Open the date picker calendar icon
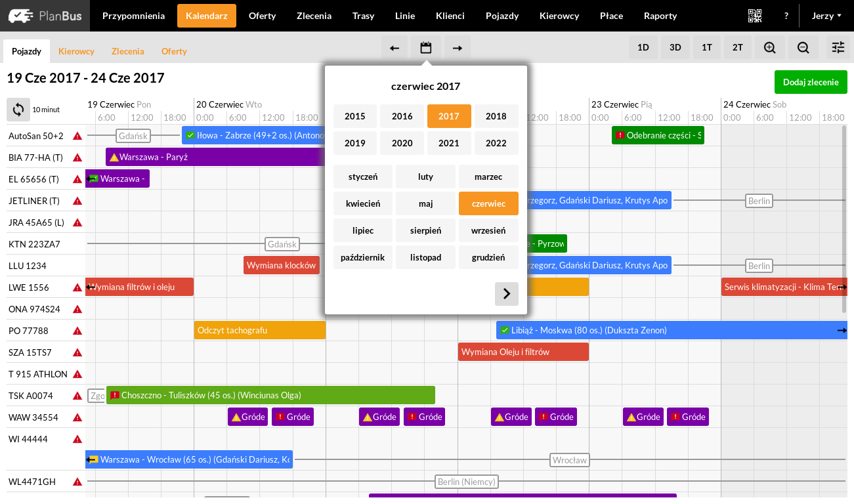This screenshot has width=854, height=504. pyautogui.click(x=425, y=47)
